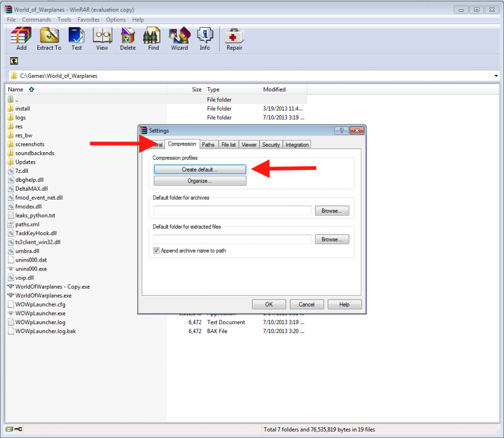Select WOWpLauncher.cfg file icon
This screenshot has height=438, width=504.
11,304
